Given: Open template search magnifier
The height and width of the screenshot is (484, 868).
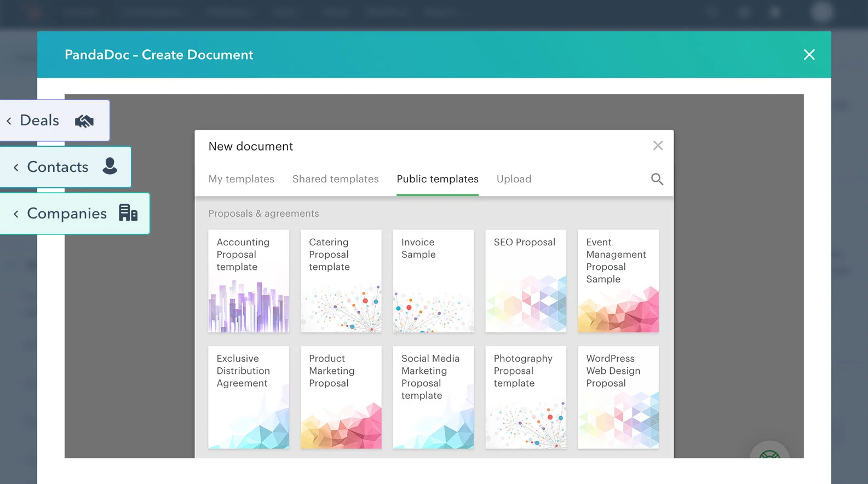Looking at the screenshot, I should pos(657,179).
